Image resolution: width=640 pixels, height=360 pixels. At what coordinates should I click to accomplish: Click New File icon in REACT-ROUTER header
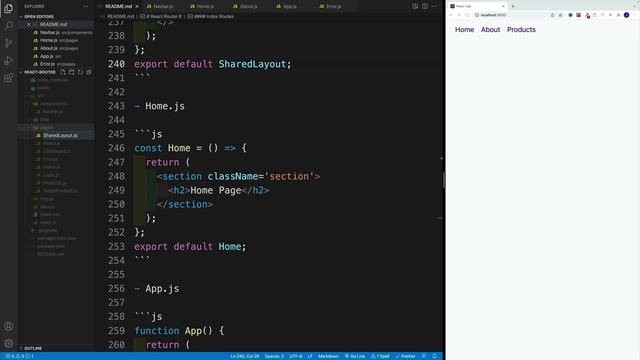63,72
